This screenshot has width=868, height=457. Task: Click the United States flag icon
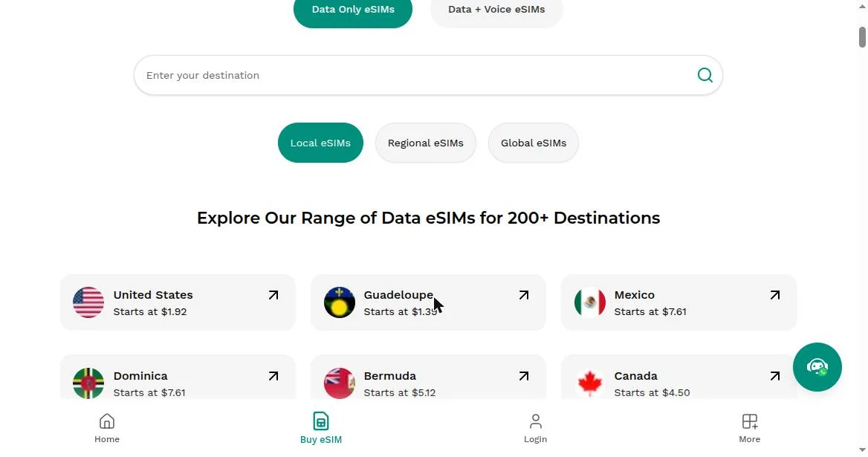click(88, 302)
